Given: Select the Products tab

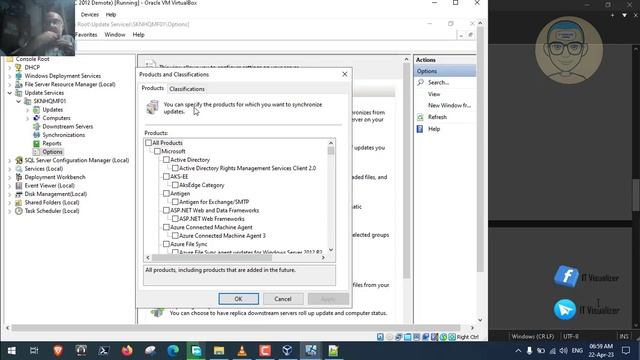Looking at the screenshot, I should coord(153,88).
